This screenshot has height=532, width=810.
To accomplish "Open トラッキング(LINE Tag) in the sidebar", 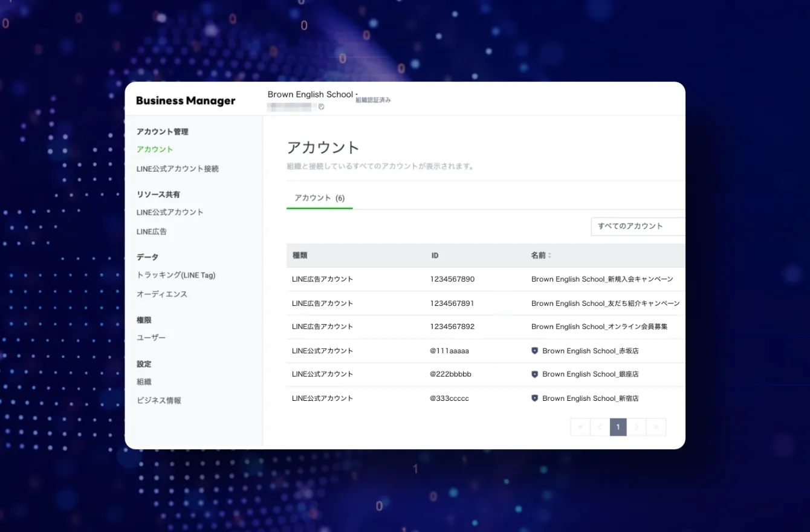I will pos(176,275).
